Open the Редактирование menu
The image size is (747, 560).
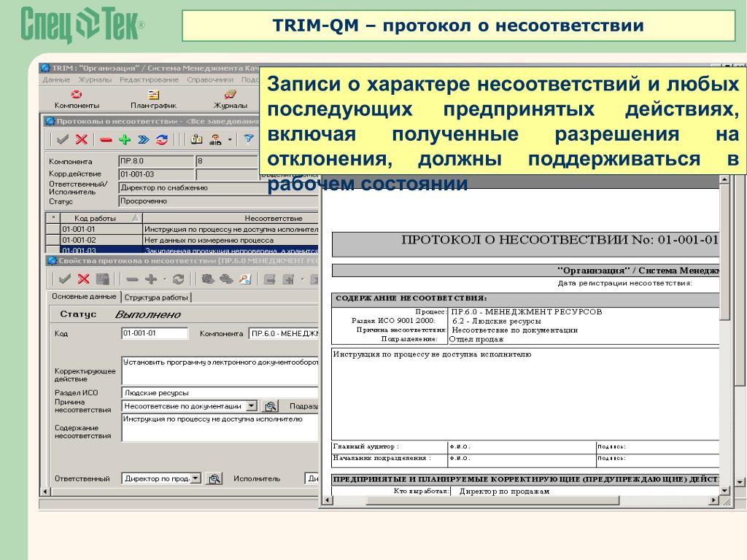(149, 79)
